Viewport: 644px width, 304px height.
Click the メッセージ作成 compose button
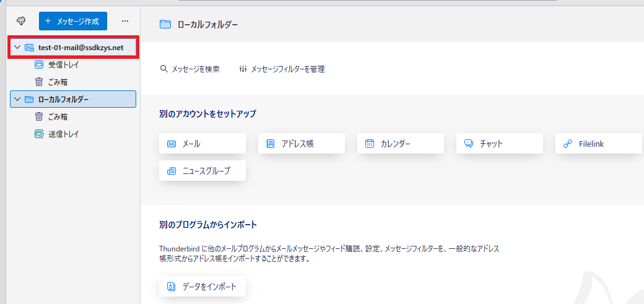pyautogui.click(x=73, y=21)
